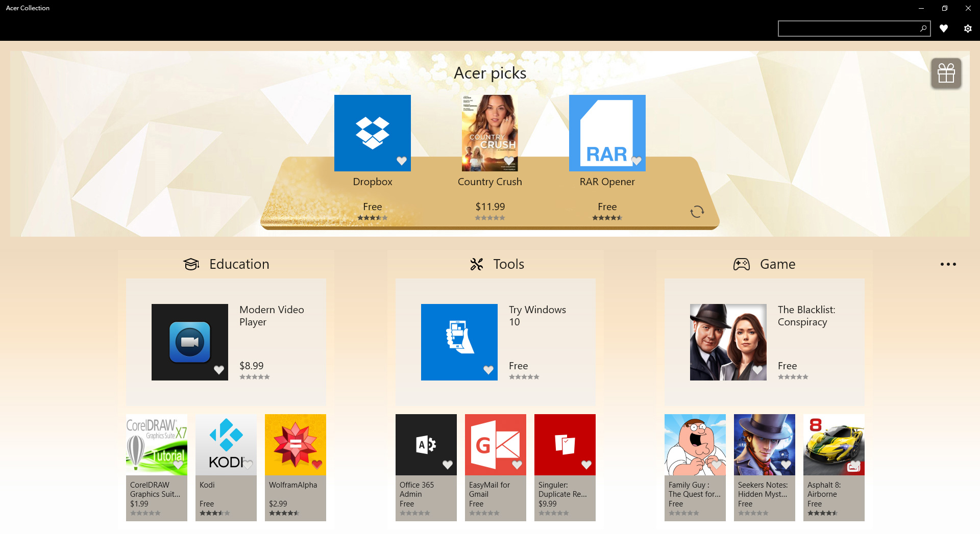
Task: Open the gift box icon
Action: click(946, 73)
